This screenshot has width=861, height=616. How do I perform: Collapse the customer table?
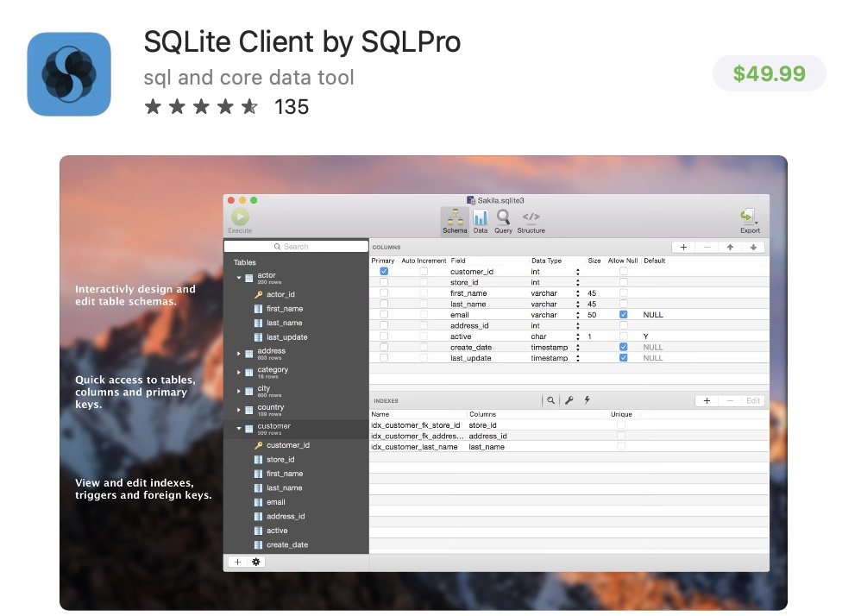[x=239, y=428]
